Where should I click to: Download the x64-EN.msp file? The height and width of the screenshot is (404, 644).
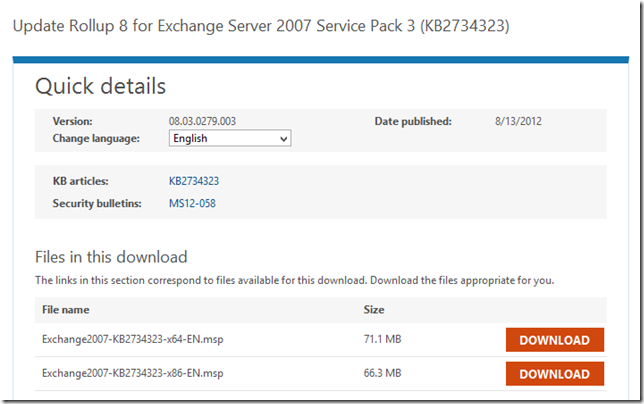pyautogui.click(x=555, y=340)
